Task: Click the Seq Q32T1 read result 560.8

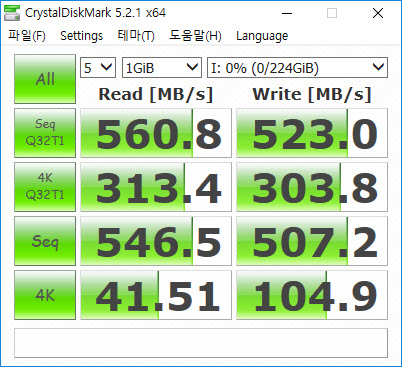Action: tap(156, 133)
